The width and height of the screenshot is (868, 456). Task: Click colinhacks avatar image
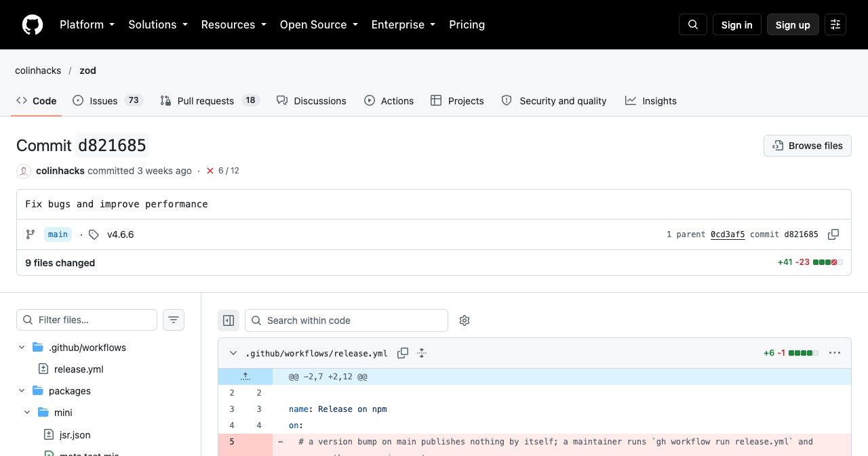coord(24,171)
